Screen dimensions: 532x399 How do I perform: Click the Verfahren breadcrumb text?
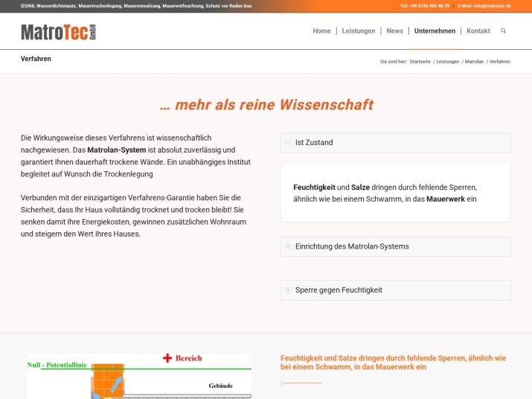pyautogui.click(x=499, y=62)
